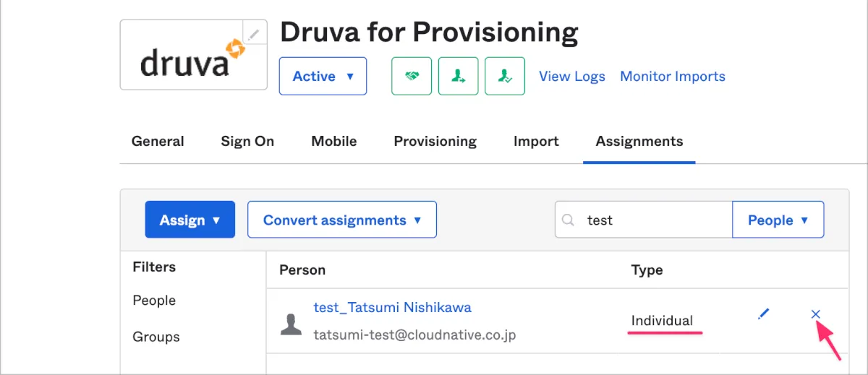
Task: Select the Import tab
Action: [536, 141]
